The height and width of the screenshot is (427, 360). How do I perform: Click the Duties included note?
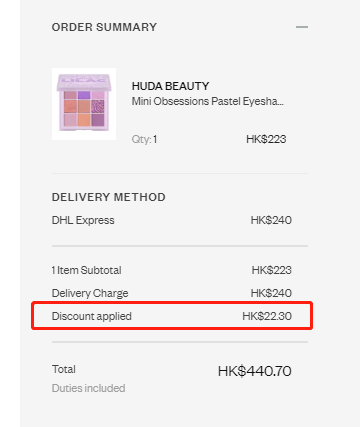[88, 388]
